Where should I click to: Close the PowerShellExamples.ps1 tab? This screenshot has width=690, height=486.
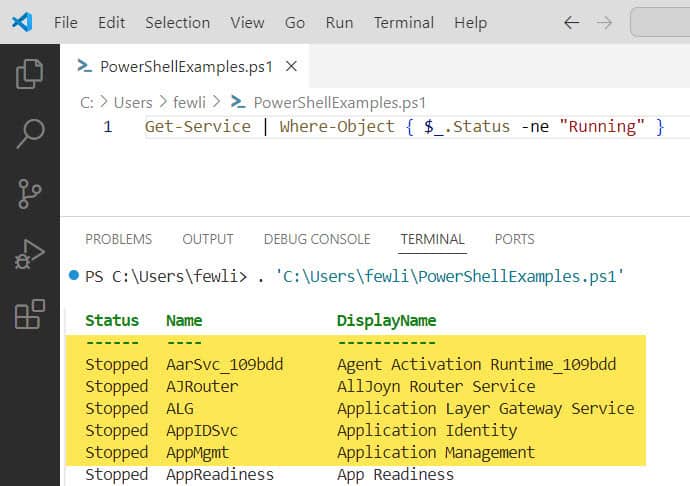291,66
